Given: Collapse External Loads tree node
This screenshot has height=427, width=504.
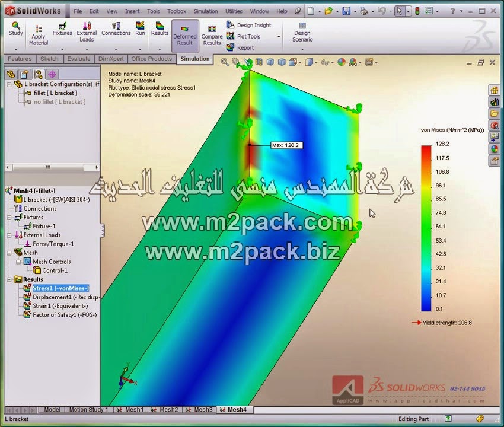Looking at the screenshot, I should 9,235.
